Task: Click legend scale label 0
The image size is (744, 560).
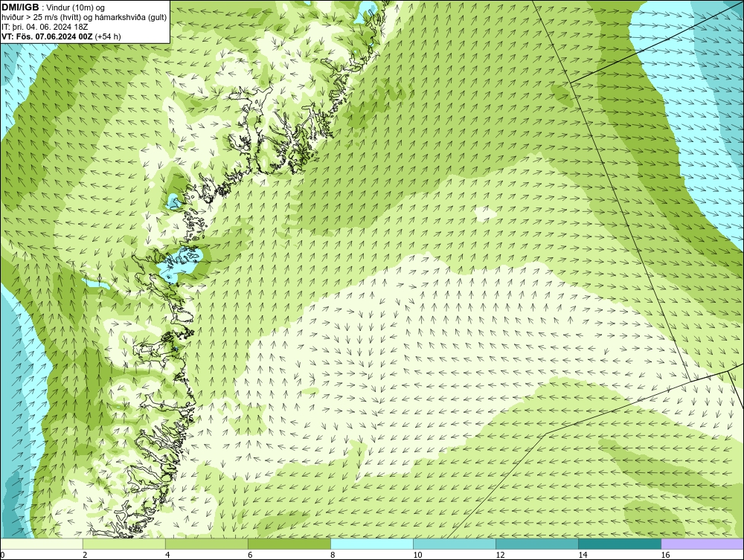Action: coord(2,555)
